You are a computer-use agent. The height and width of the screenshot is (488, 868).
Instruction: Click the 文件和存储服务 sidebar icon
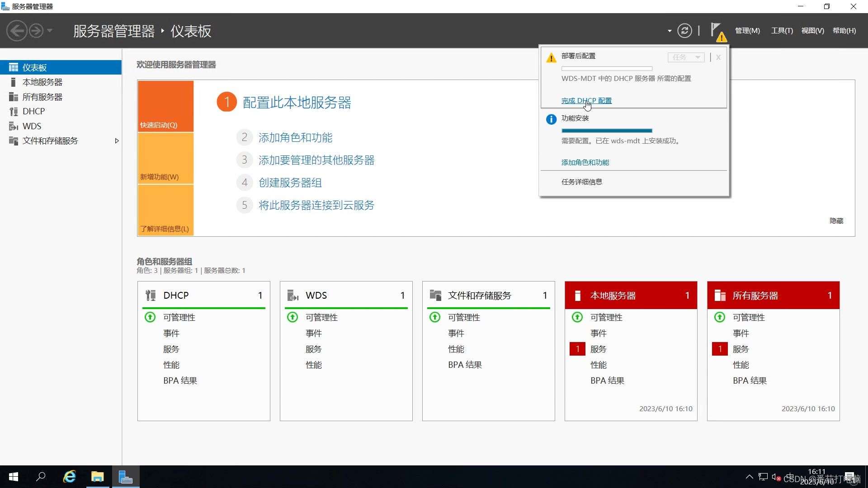pos(14,141)
